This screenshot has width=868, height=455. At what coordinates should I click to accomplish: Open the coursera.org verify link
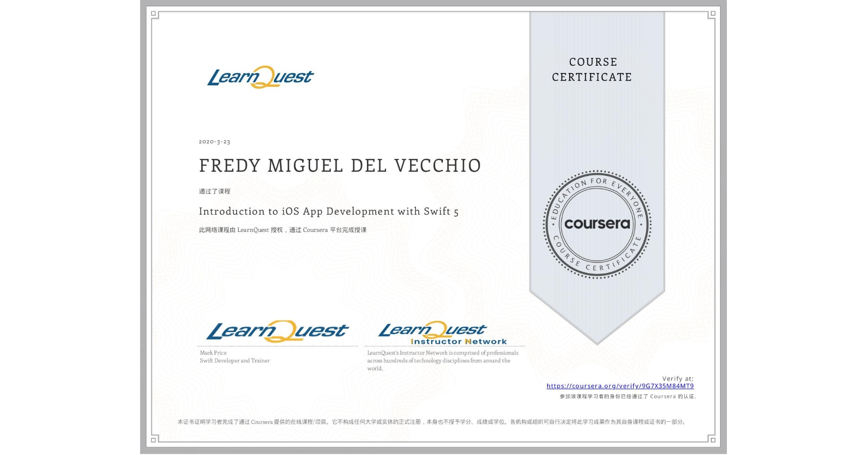coord(620,386)
